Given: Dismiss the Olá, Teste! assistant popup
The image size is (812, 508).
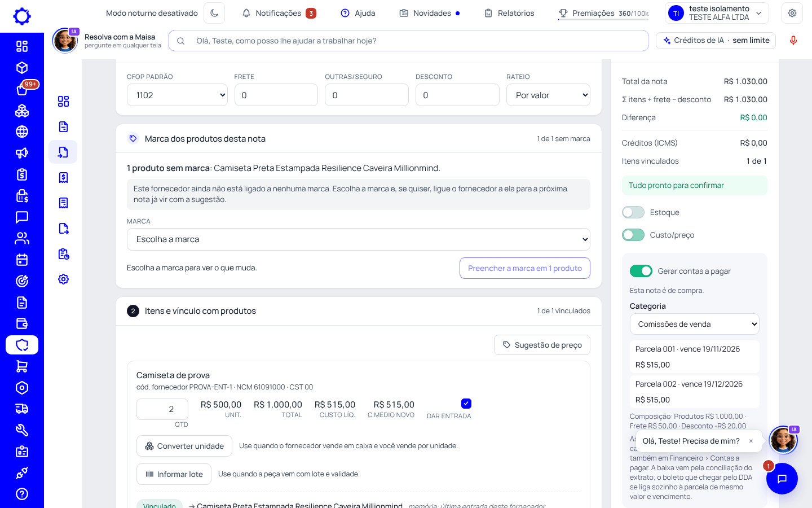Looking at the screenshot, I should (751, 441).
